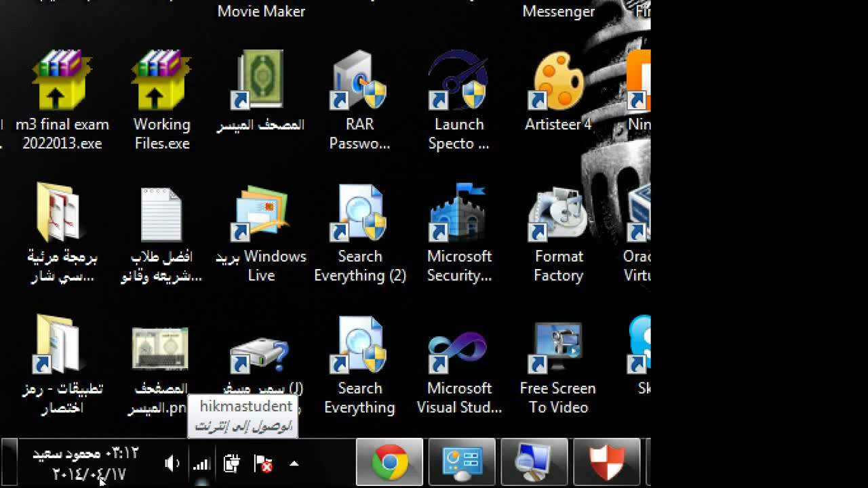
Task: Open the power plug tray icon
Action: pyautogui.click(x=231, y=464)
